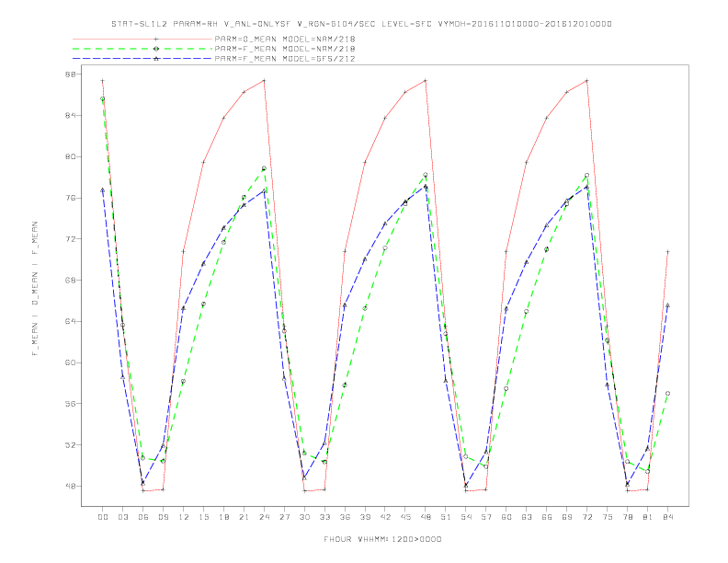Click x-axis forecast hour label 24
This screenshot has width=728, height=563.
pos(264,517)
